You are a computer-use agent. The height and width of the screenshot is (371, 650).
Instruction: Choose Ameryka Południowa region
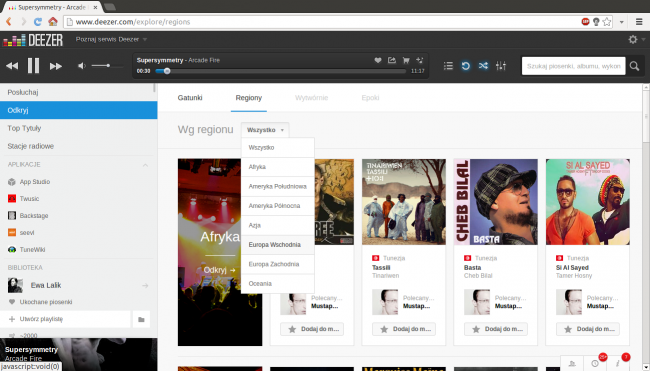(278, 187)
